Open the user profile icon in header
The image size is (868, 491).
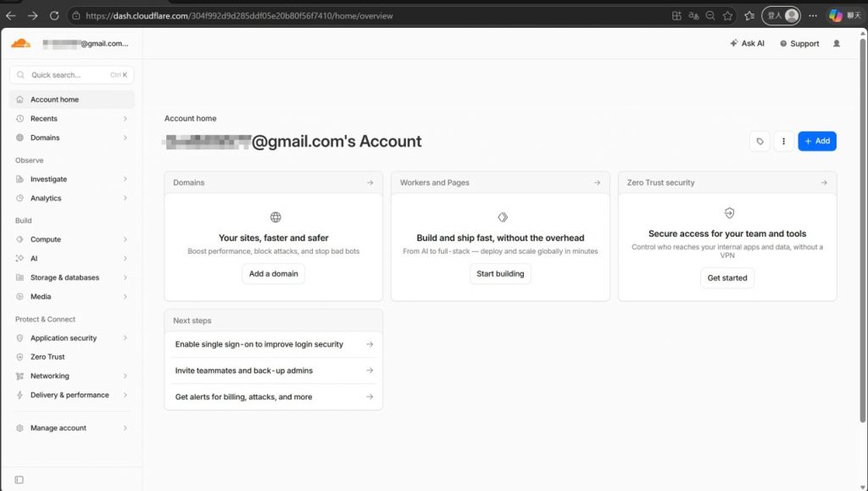(837, 43)
